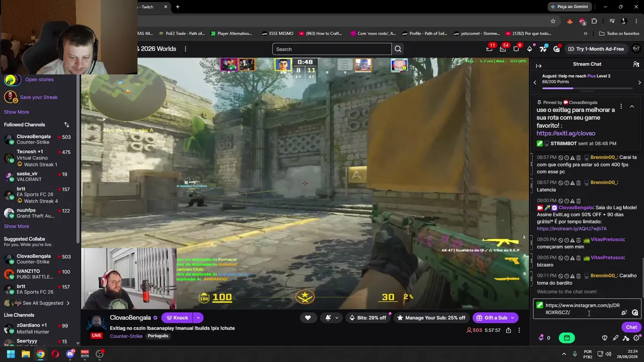Collapse the Stream Chat panel arrow
Screen dimensions: 644x362
[x=538, y=66]
